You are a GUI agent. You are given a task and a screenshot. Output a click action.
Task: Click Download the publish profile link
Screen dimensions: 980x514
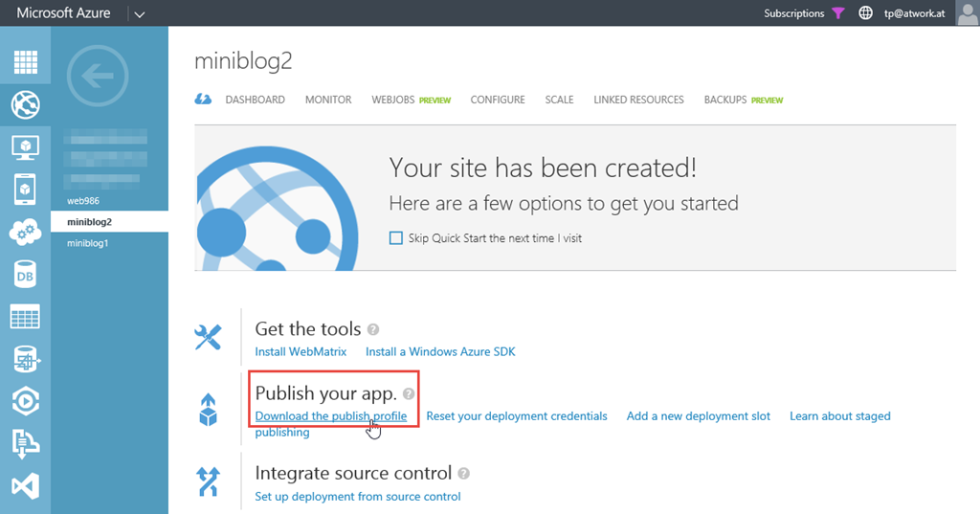330,416
